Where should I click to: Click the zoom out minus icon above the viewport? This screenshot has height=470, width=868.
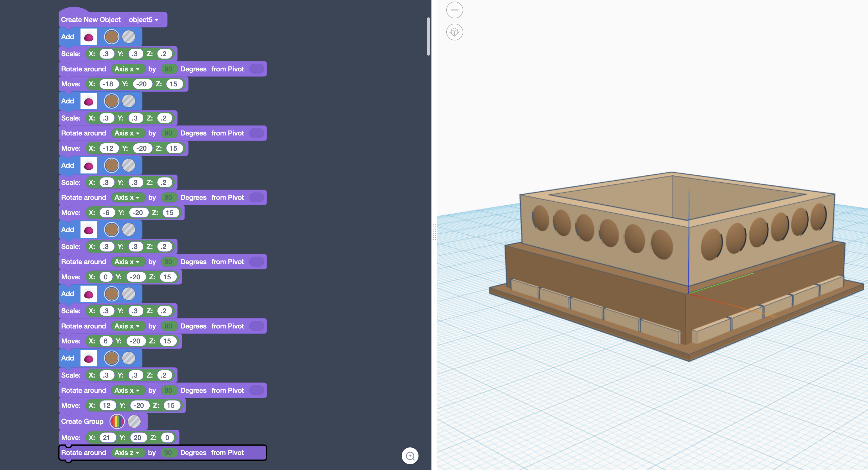tap(454, 10)
